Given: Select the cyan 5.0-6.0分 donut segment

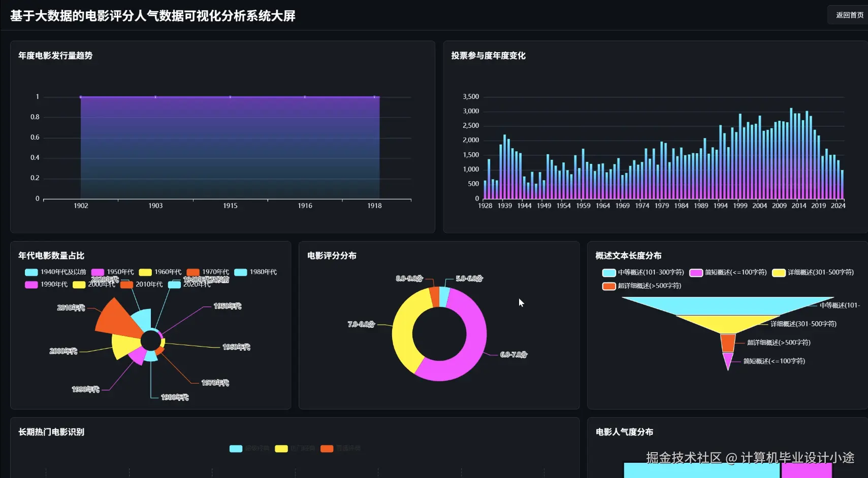Looking at the screenshot, I should 444,297.
